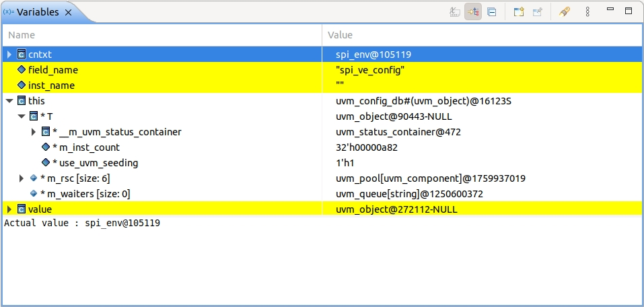Select the * T tree row
644x307 pixels.
tap(322, 116)
